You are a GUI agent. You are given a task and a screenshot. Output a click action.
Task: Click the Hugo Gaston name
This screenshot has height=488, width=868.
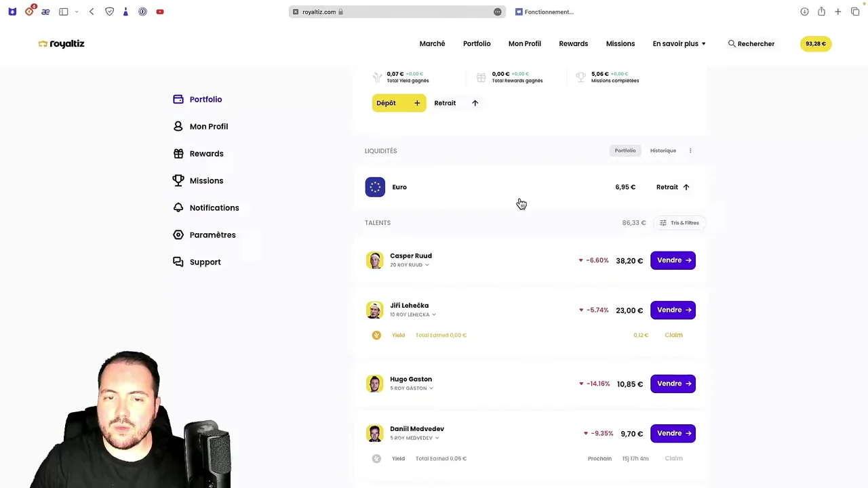(x=411, y=379)
